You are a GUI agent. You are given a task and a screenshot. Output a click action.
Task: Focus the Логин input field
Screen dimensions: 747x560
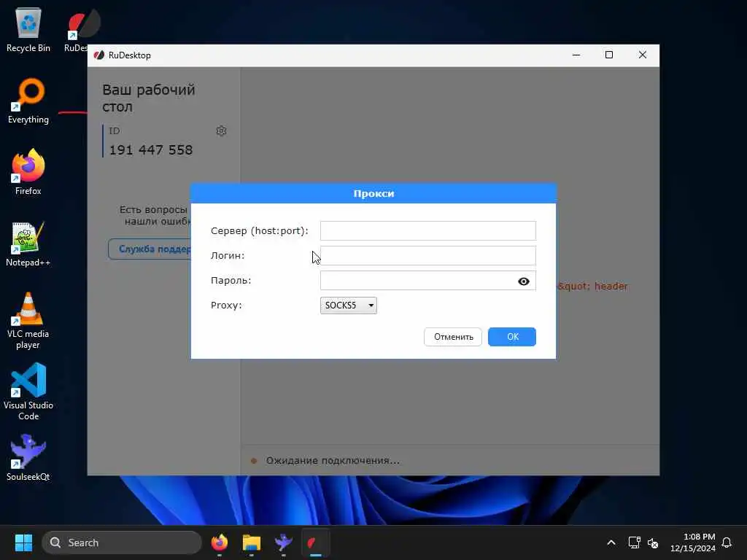(x=427, y=256)
